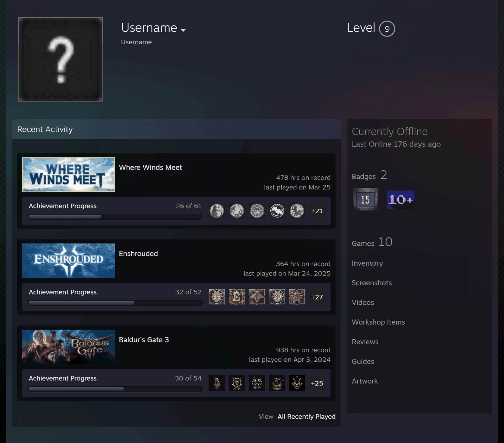Image resolution: width=504 pixels, height=443 pixels.
Task: Show the +27 more Enshrouded achievements
Action: (x=317, y=297)
